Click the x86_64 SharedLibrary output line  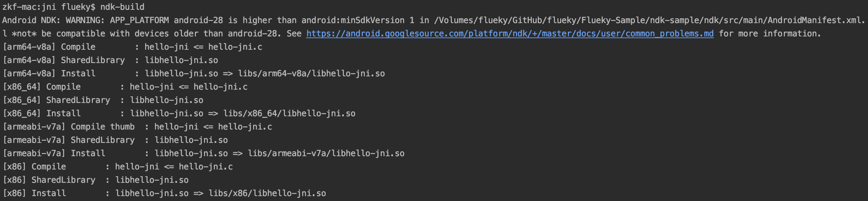click(103, 100)
